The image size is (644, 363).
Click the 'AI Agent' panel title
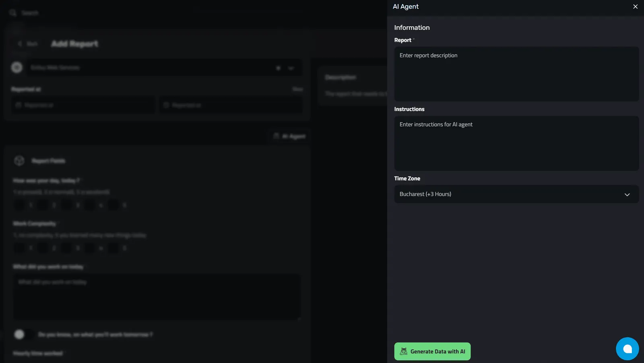405,6
